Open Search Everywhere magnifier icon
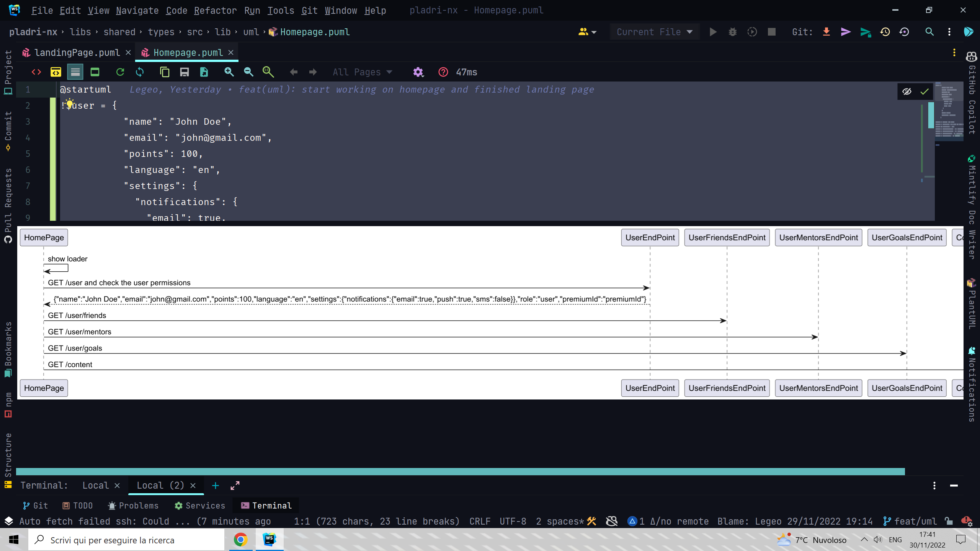The image size is (980, 551). click(x=929, y=32)
